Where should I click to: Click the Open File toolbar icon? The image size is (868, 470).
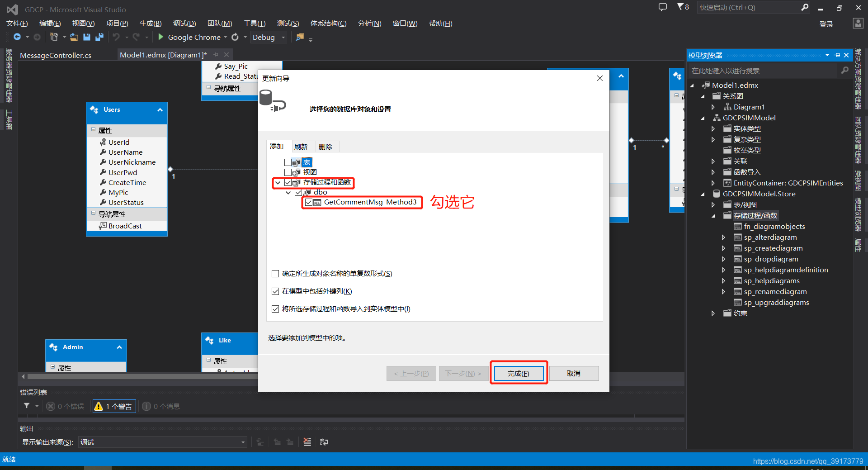pos(74,37)
